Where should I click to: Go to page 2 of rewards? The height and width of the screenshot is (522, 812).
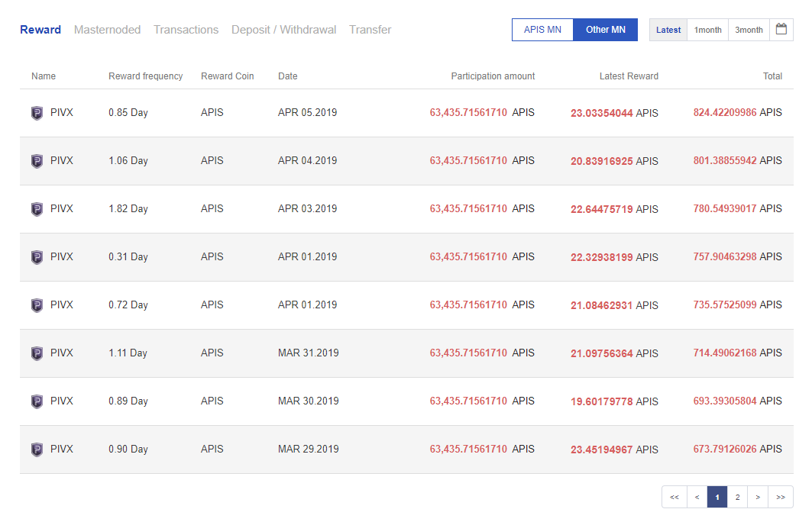pyautogui.click(x=737, y=497)
